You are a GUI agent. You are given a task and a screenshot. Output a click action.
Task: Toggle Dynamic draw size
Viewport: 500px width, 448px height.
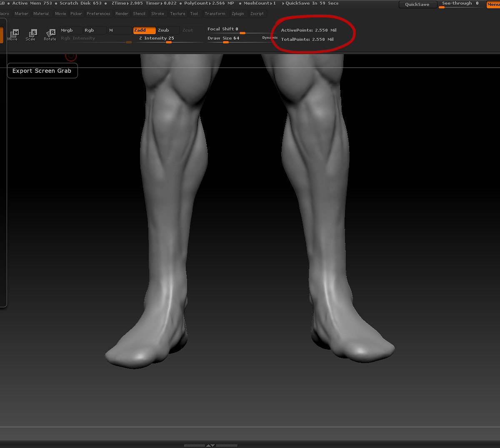pyautogui.click(x=270, y=38)
